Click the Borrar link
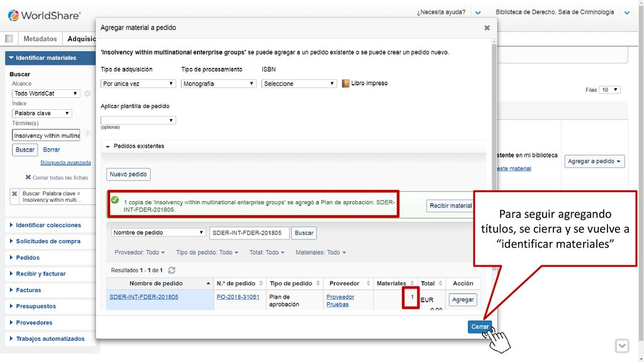This screenshot has width=644, height=362. pos(52,150)
